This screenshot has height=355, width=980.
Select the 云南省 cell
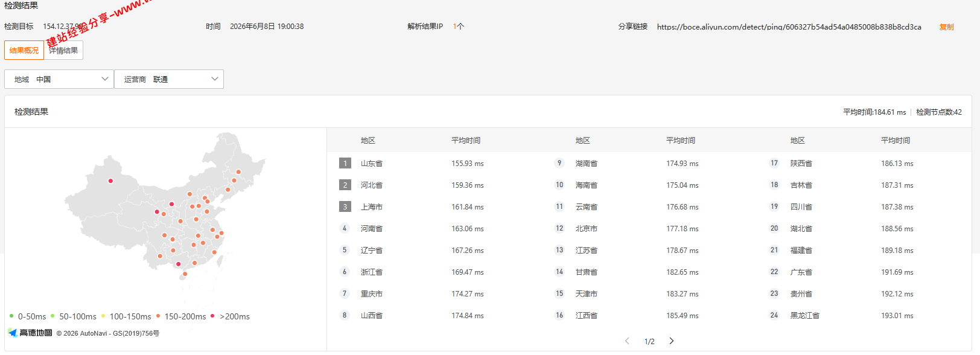pos(587,207)
